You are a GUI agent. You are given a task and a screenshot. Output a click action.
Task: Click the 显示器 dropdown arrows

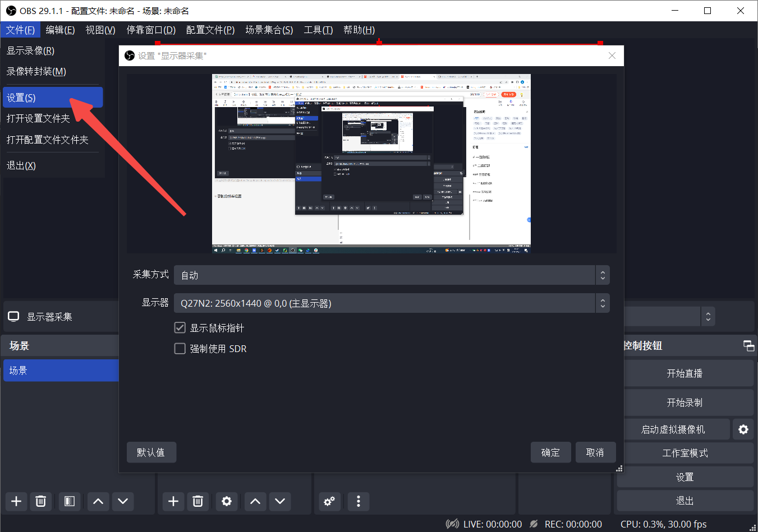603,303
